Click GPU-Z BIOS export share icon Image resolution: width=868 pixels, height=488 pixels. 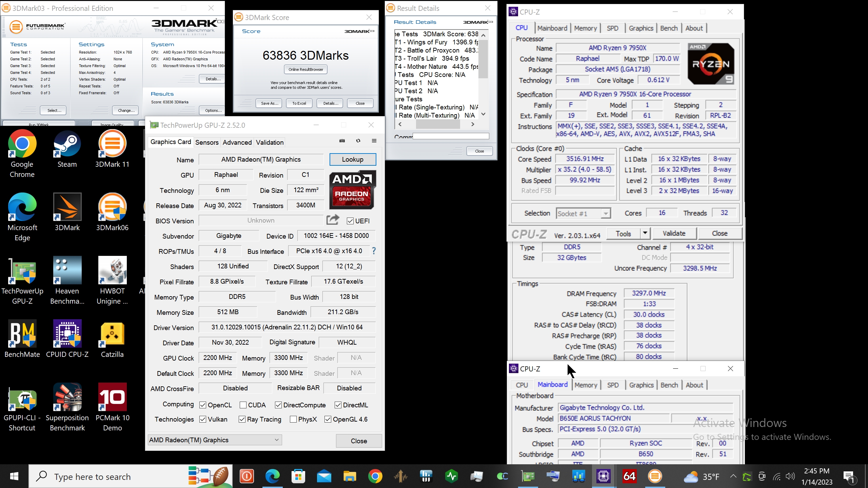[x=333, y=220]
